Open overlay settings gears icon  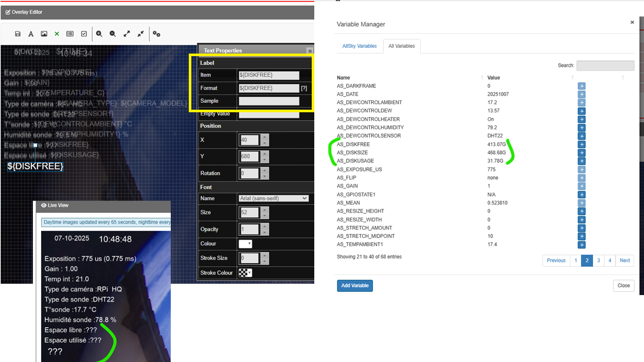click(157, 34)
